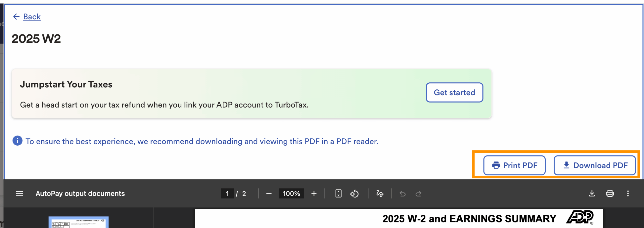The height and width of the screenshot is (228, 644).
Task: Select the draw annotation tool
Action: tap(380, 193)
